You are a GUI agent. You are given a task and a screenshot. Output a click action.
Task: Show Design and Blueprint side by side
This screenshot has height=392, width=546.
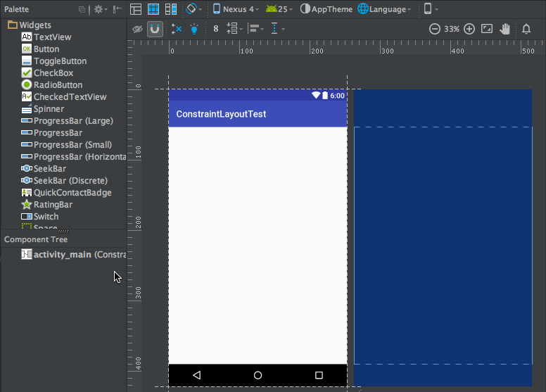point(170,9)
